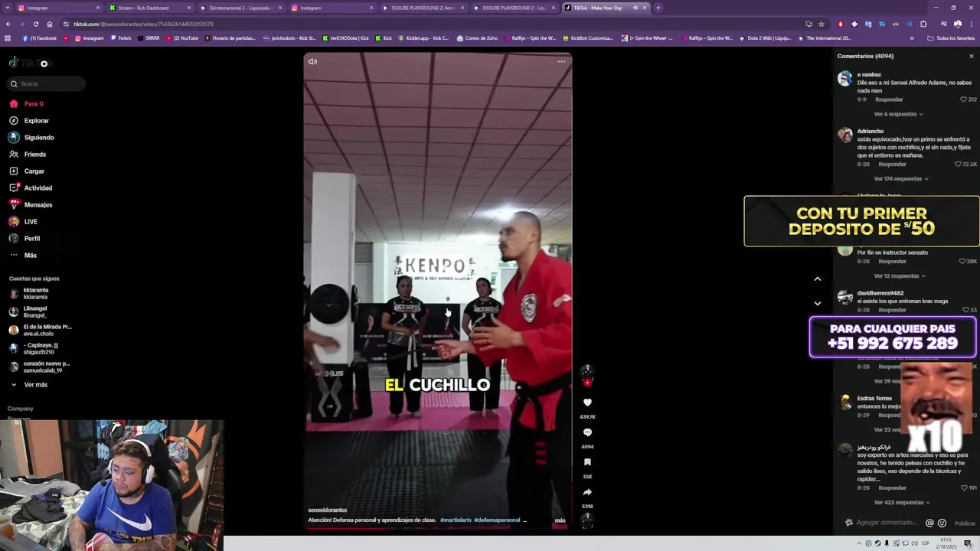Viewport: 980px width, 551px height.
Task: Like e ramirez's comment
Action: tap(964, 99)
